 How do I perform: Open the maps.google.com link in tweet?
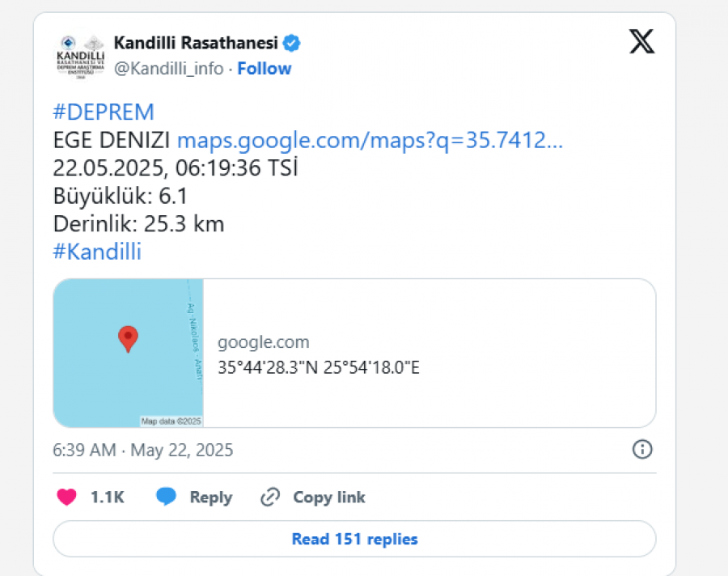370,140
